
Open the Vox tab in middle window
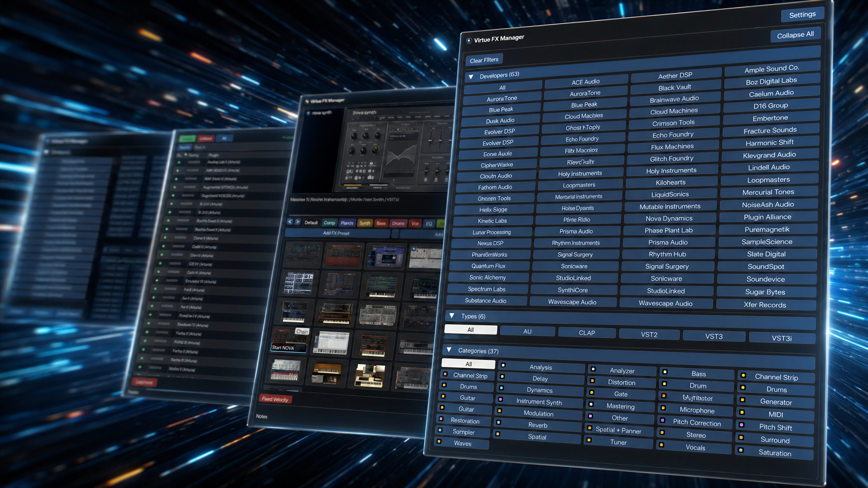tap(415, 224)
